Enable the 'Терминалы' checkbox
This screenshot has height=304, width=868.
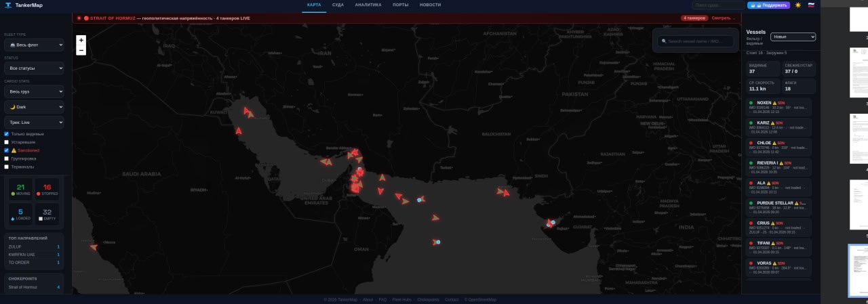(7, 167)
